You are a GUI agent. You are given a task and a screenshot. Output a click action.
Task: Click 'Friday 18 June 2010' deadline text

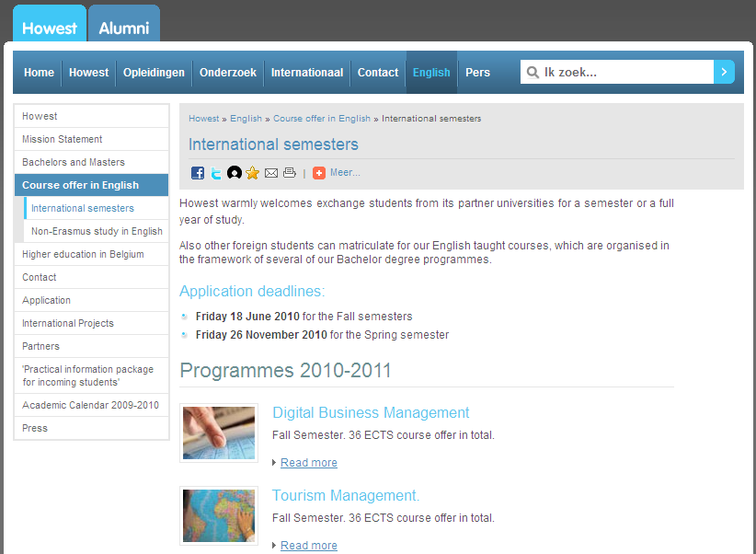click(247, 317)
